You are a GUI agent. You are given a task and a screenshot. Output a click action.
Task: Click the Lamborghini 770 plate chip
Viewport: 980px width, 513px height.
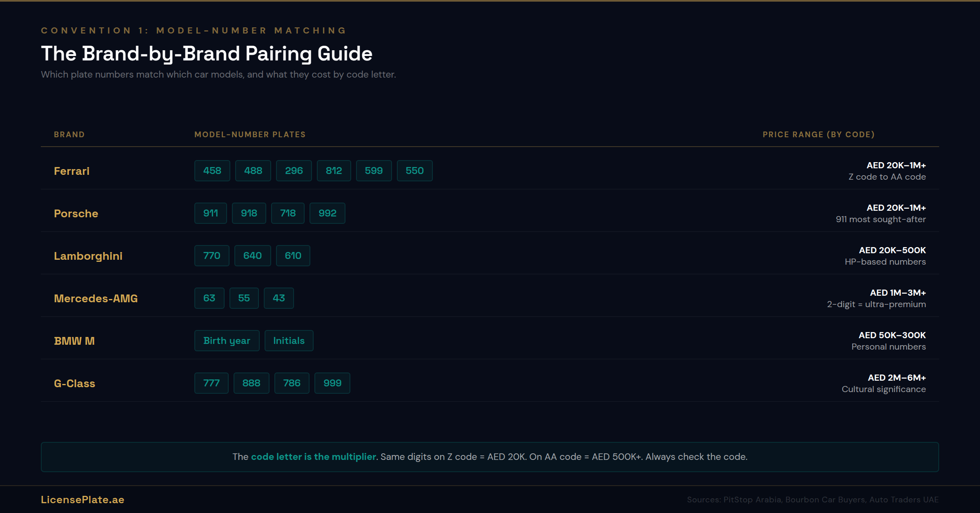(x=212, y=255)
